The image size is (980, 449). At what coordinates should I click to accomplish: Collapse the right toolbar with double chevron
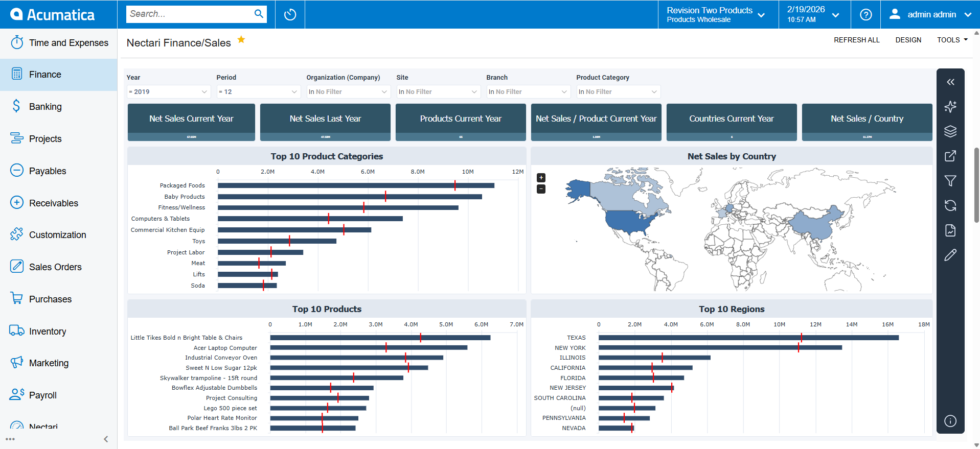[x=950, y=82]
